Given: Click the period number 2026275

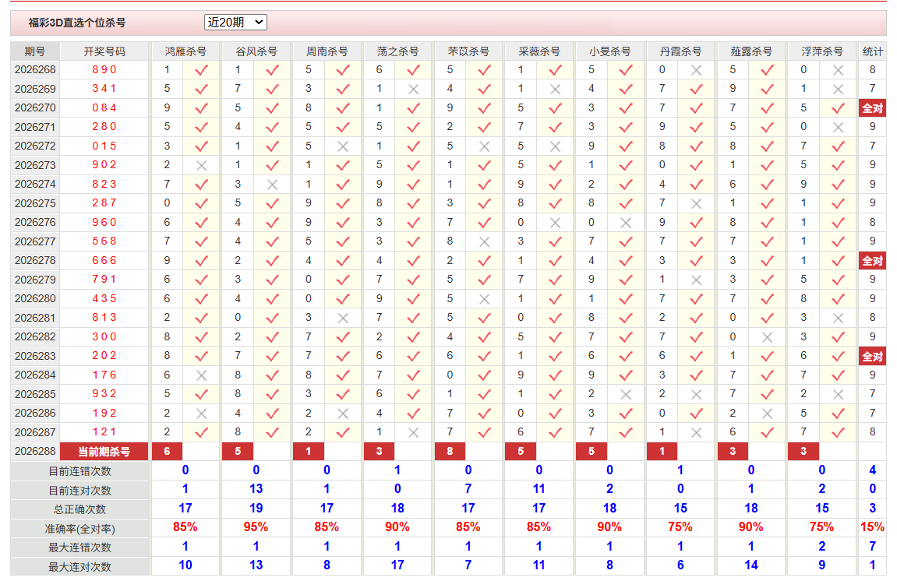Looking at the screenshot, I should [x=35, y=203].
